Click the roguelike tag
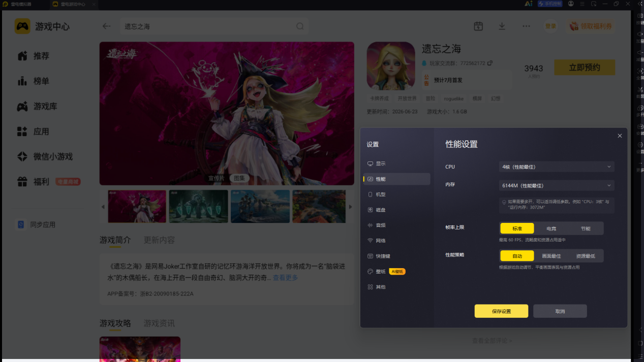The image size is (644, 362). (455, 98)
